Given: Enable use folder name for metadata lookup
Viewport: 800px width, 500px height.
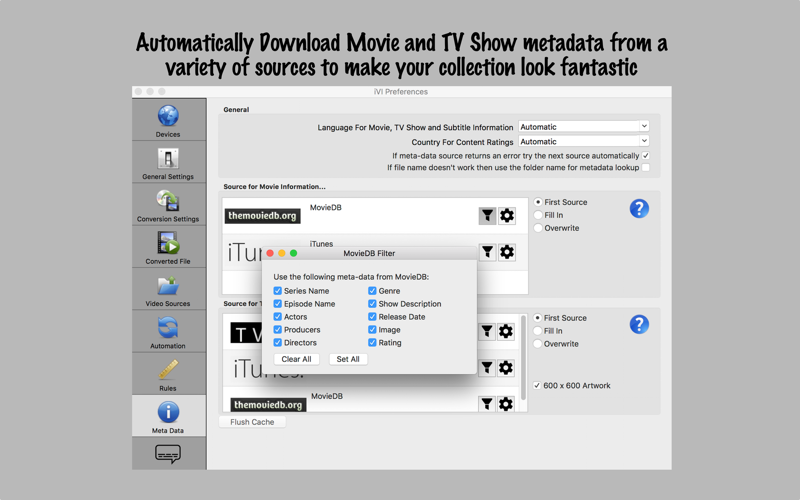Looking at the screenshot, I should click(645, 167).
